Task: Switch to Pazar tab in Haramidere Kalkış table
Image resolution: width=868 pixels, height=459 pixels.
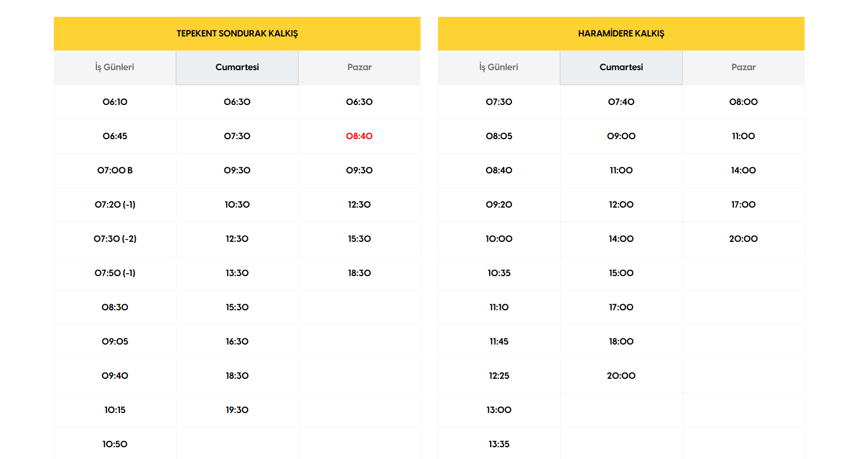Action: 744,67
